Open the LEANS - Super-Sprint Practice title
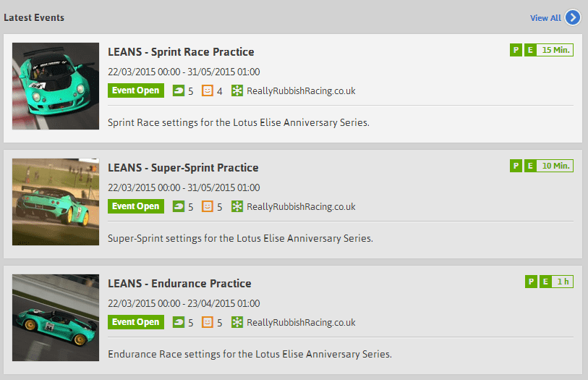588x380 pixels. 184,168
